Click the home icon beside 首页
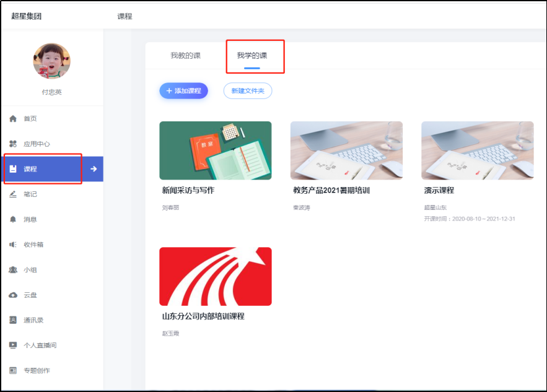 [13, 119]
